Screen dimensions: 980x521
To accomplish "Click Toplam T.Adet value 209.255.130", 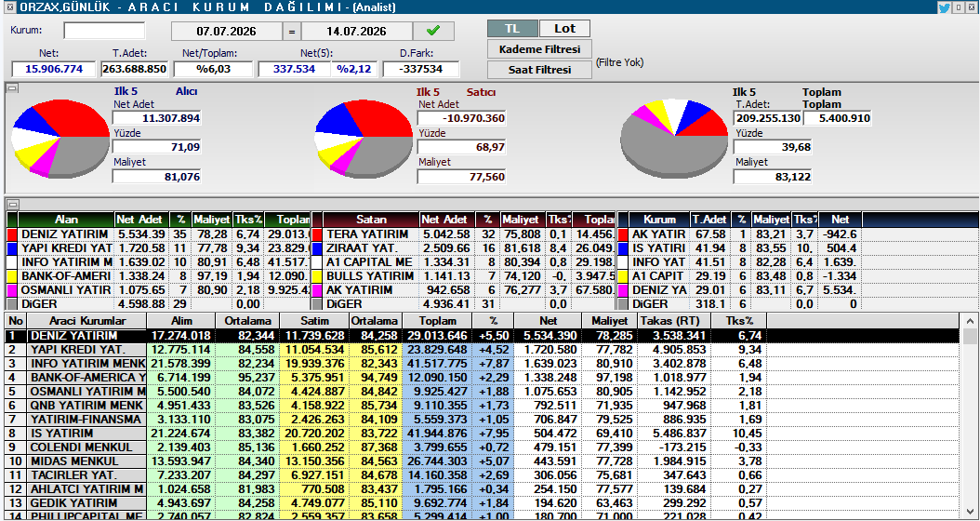I will point(767,118).
